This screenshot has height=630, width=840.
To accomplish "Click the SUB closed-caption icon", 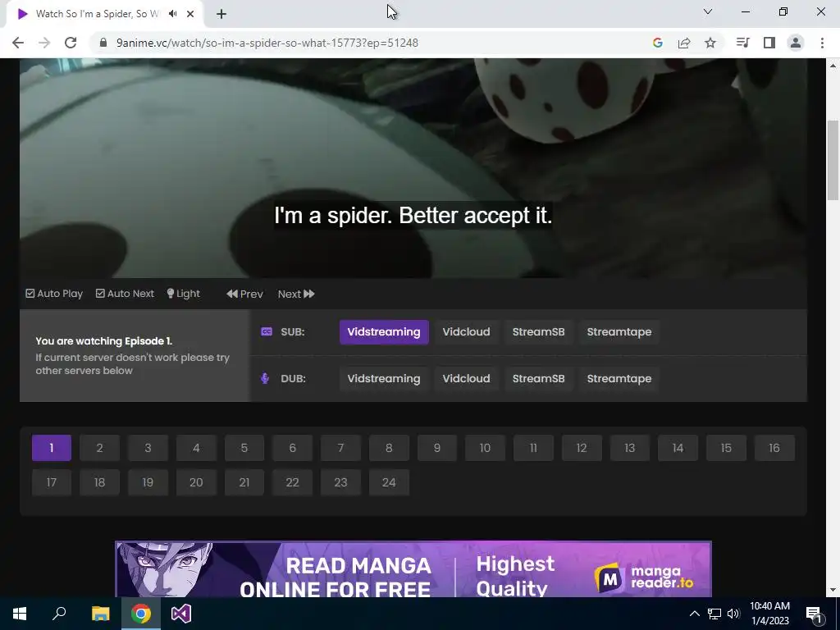I will [x=267, y=331].
